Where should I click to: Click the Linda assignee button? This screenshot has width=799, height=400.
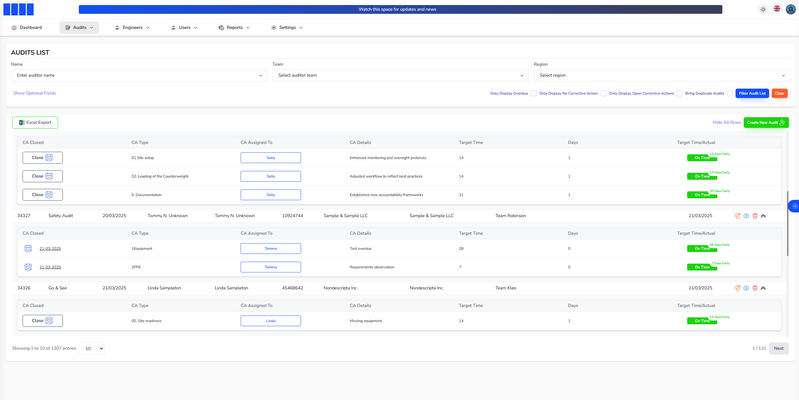point(271,321)
